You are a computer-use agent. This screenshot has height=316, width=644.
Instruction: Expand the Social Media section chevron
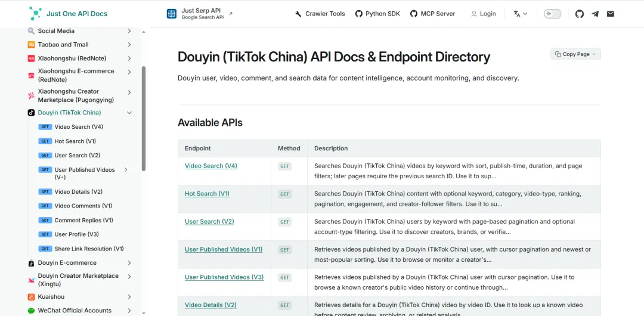tap(129, 31)
